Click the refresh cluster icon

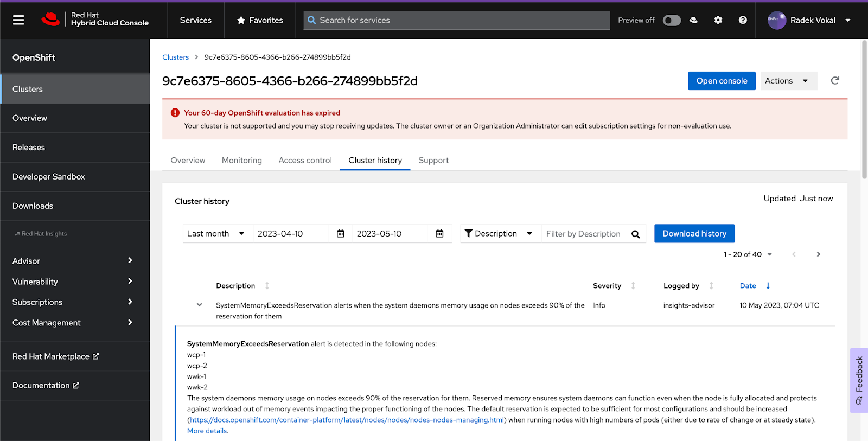[835, 81]
